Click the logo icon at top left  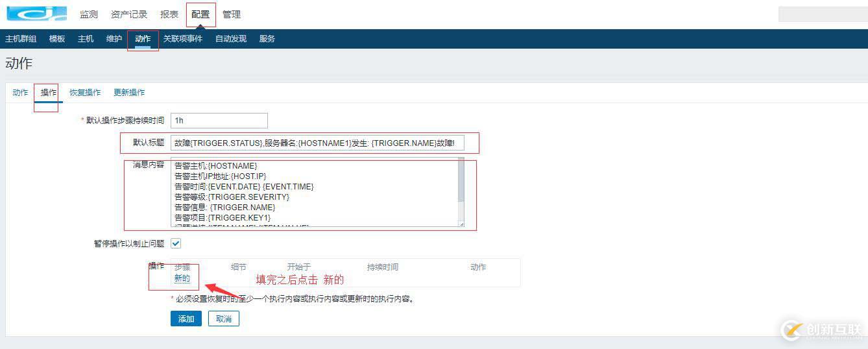pos(36,14)
